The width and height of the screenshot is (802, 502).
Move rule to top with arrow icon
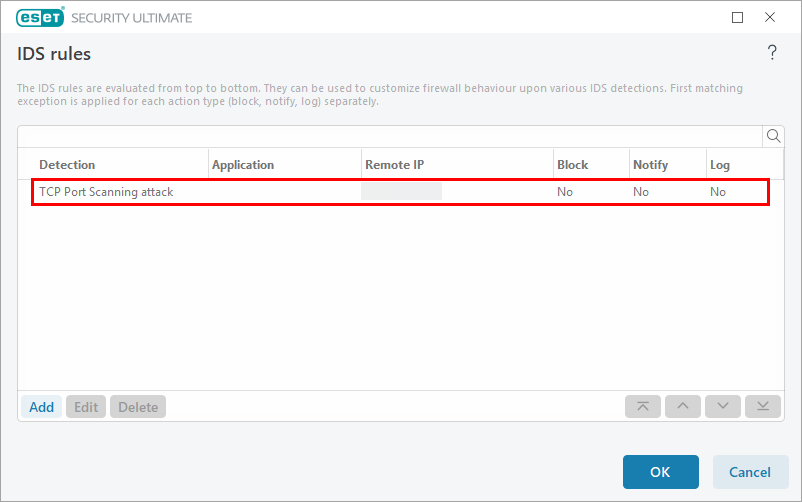642,406
